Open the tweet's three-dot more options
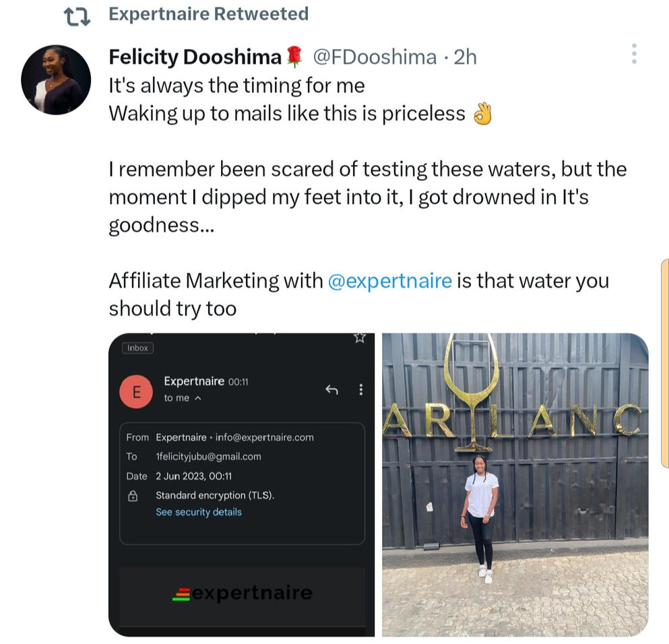Screen dimensions: 669x644 (x=634, y=54)
